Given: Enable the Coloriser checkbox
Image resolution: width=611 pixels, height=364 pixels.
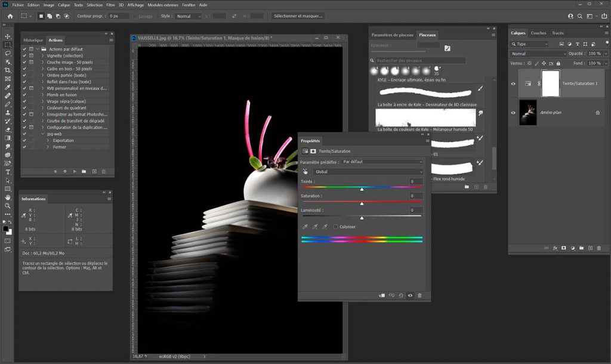Looking at the screenshot, I should click(335, 227).
